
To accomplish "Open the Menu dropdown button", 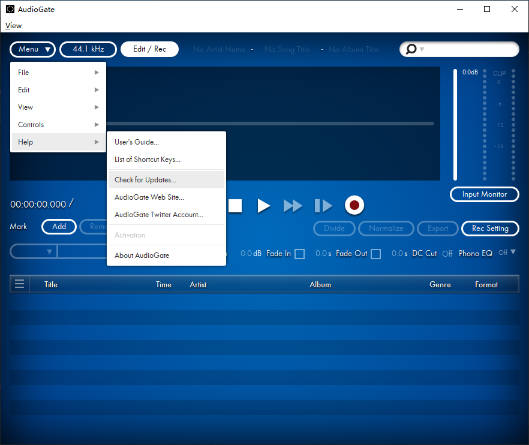I will click(x=33, y=50).
